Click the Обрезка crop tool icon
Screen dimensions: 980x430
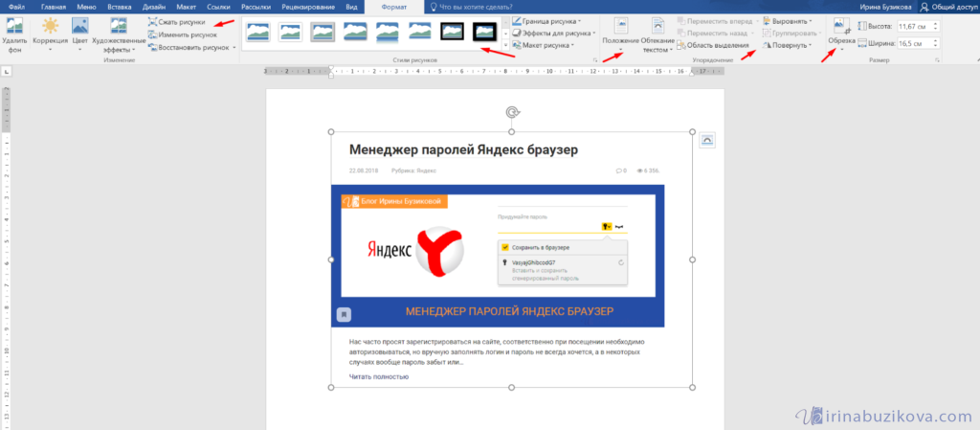click(842, 27)
